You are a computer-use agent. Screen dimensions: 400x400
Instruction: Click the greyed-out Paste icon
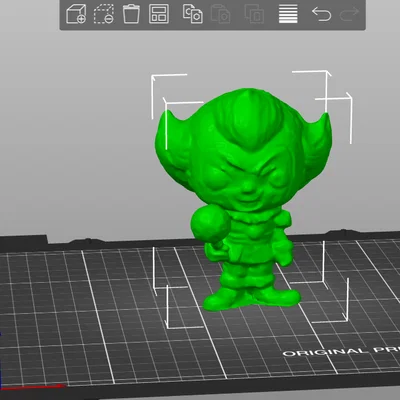pyautogui.click(x=221, y=14)
